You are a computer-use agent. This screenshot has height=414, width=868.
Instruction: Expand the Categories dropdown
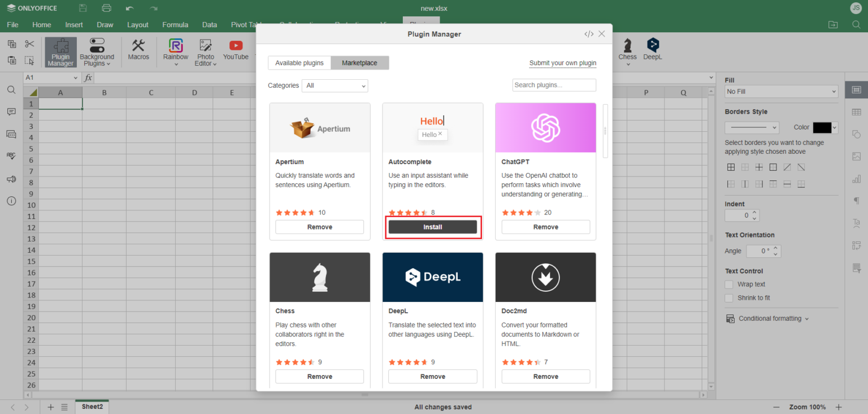tap(335, 85)
